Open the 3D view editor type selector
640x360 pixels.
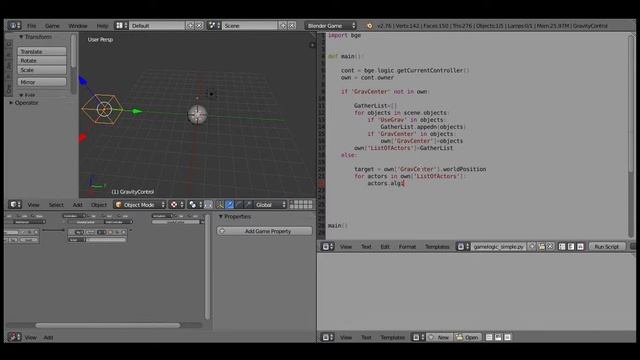pyautogui.click(x=15, y=204)
